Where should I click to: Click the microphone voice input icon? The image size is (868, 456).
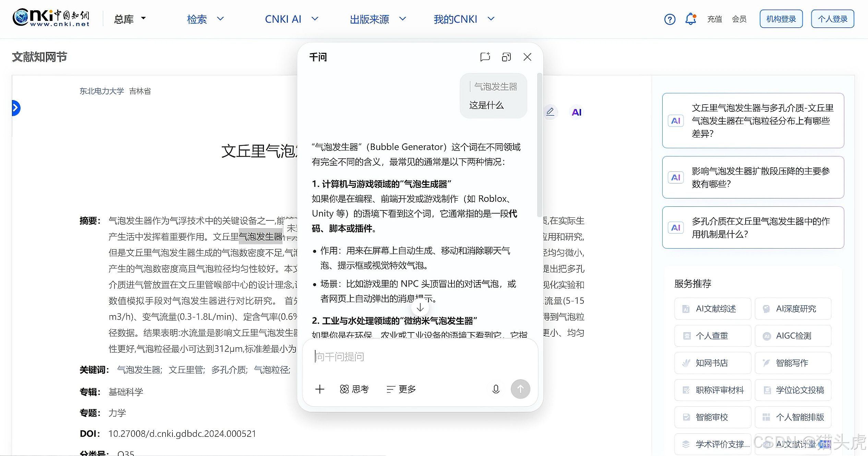(x=496, y=389)
